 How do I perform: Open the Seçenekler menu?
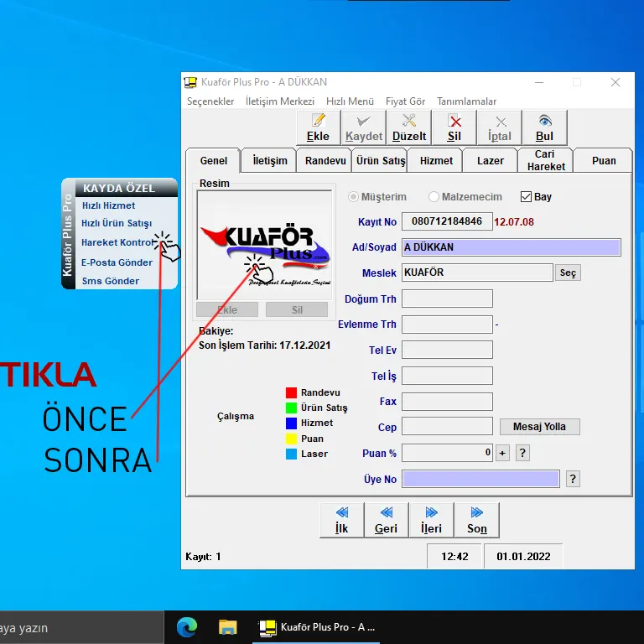[210, 101]
